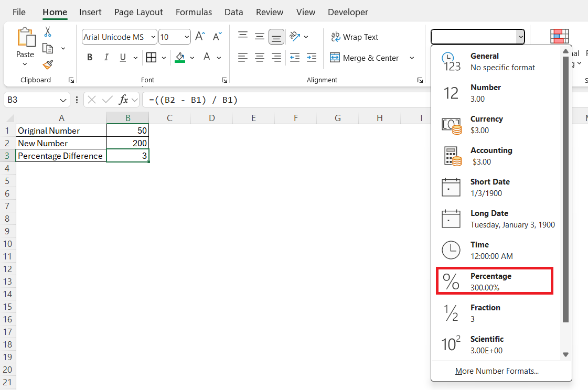Screen dimensions: 588x390
Task: Click the Conditional Formatting icon
Action: (x=560, y=36)
